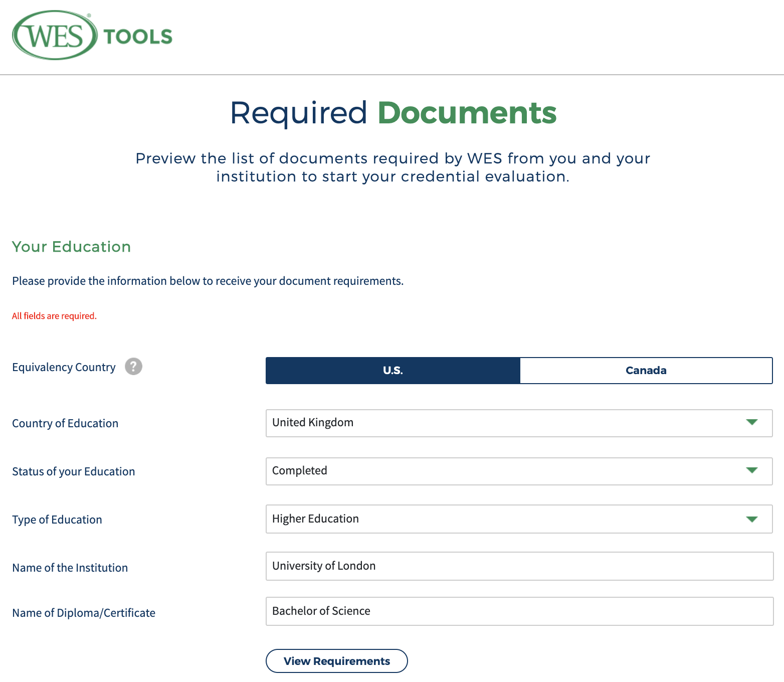Click the Your Education section heading
Viewport: 784px width, 682px height.
(x=71, y=247)
